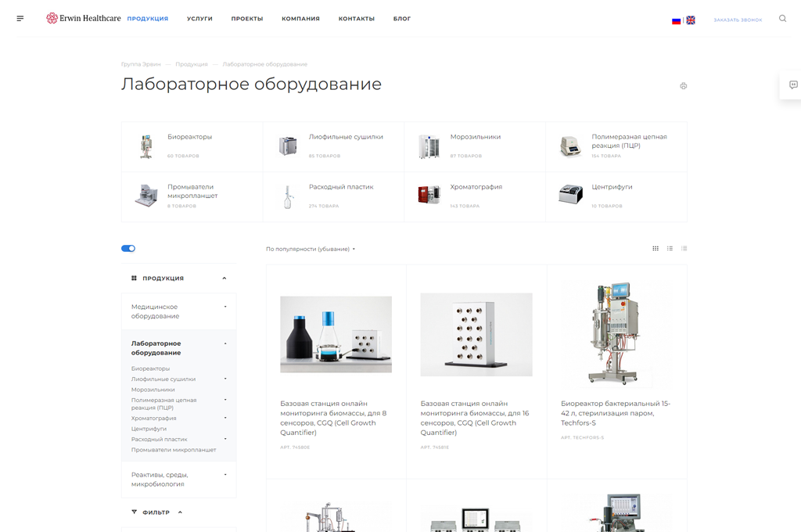Open Techfors-S bioreactor product thumbnail

click(616, 334)
